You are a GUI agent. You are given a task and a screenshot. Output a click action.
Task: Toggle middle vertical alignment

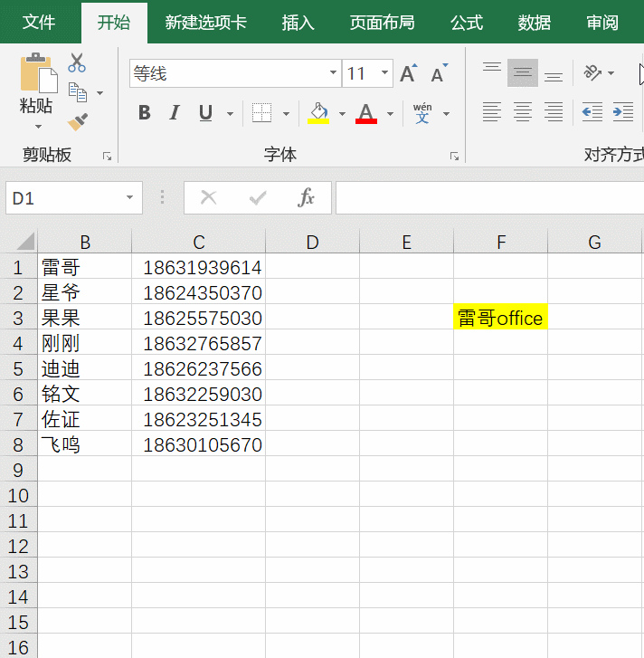pyautogui.click(x=523, y=73)
